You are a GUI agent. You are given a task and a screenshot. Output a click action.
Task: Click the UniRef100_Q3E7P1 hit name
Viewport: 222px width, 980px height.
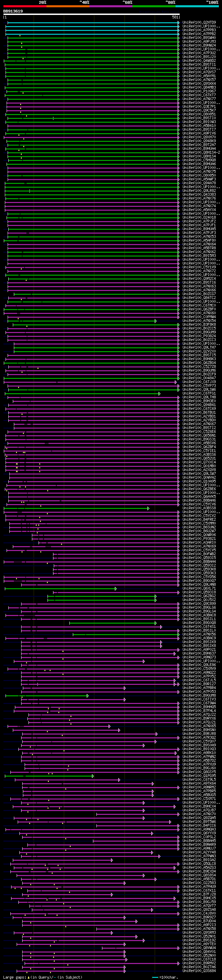(x=199, y=107)
